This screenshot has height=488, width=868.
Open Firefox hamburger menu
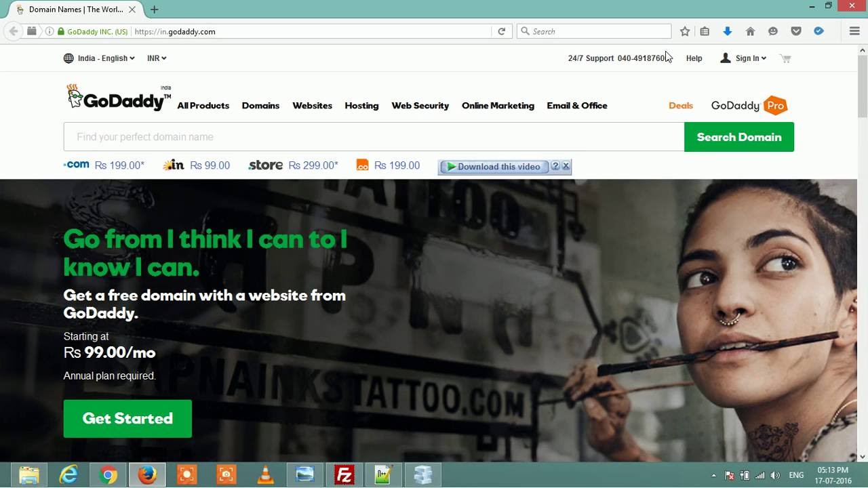pos(854,31)
